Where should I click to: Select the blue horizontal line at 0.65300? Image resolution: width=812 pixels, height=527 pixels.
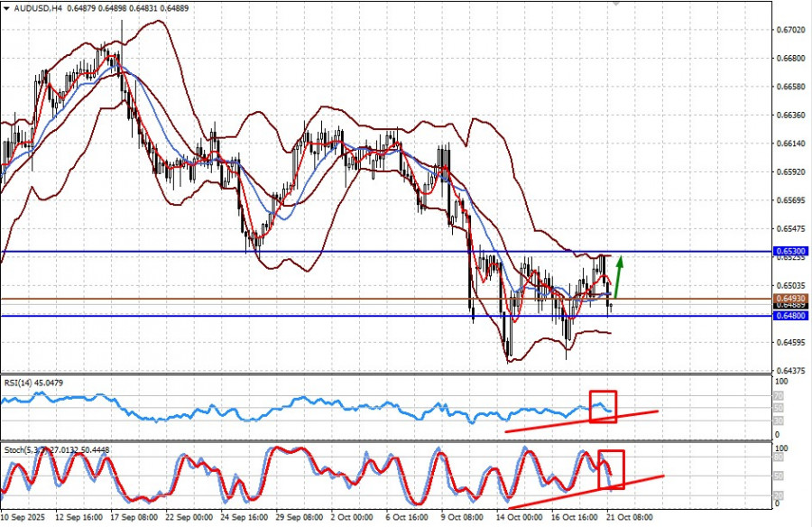point(271,251)
